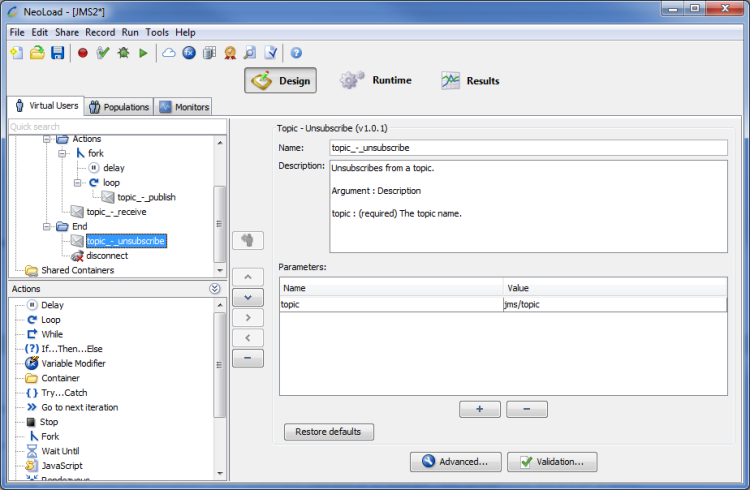
Task: Run scenario with green play icon
Action: pos(143,53)
